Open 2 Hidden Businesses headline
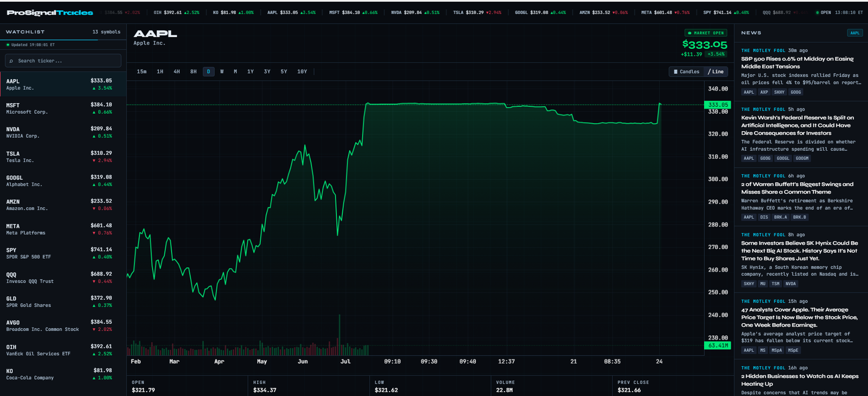Viewport: 868px width, 396px height. pyautogui.click(x=800, y=380)
